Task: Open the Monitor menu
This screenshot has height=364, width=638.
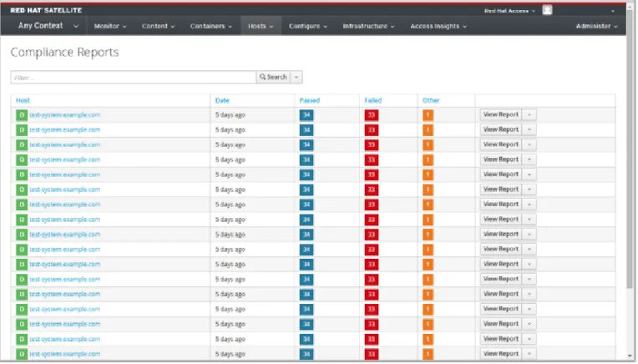Action: click(x=110, y=26)
